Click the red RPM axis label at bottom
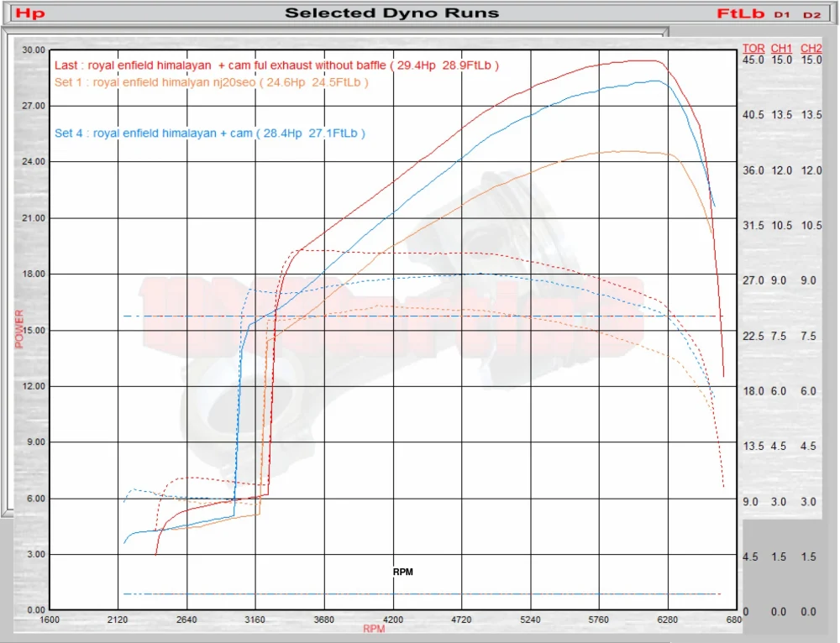Image resolution: width=840 pixels, height=643 pixels. coord(374,629)
